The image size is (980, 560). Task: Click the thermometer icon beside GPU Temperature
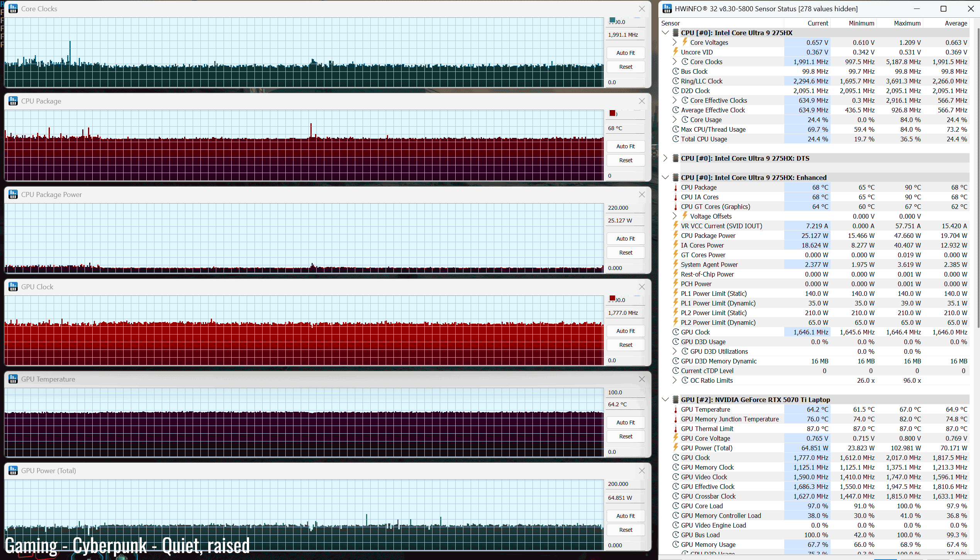[x=676, y=410]
